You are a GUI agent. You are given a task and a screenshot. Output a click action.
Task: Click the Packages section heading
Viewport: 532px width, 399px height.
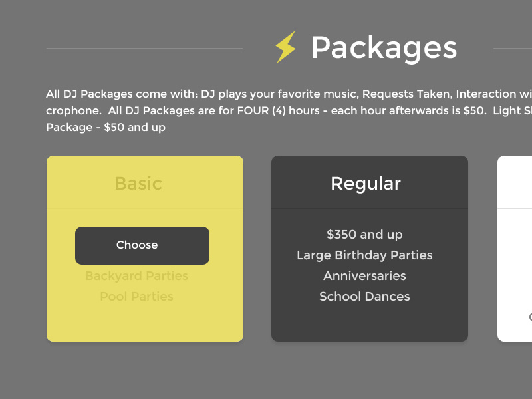pos(384,47)
